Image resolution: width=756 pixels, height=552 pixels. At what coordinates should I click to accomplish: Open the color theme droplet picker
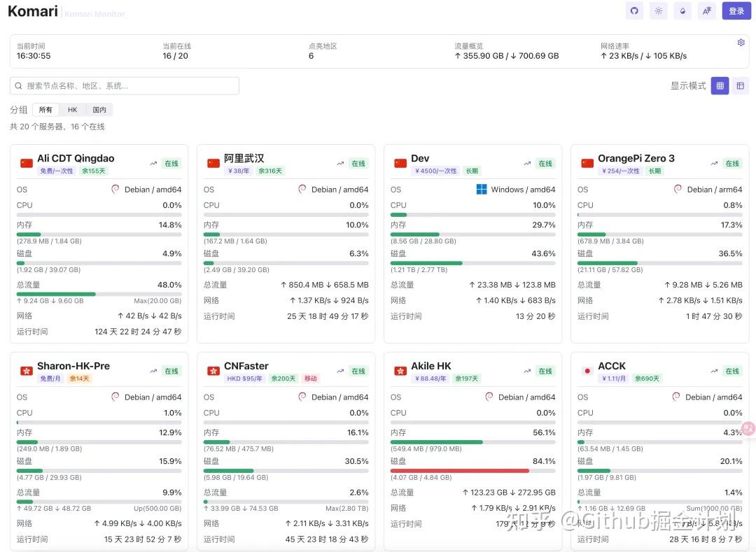click(682, 11)
